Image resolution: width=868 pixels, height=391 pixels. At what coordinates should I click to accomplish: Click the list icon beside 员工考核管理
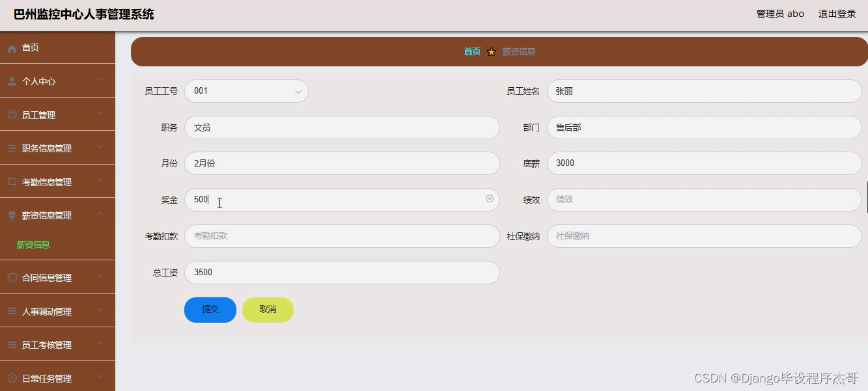[x=12, y=345]
